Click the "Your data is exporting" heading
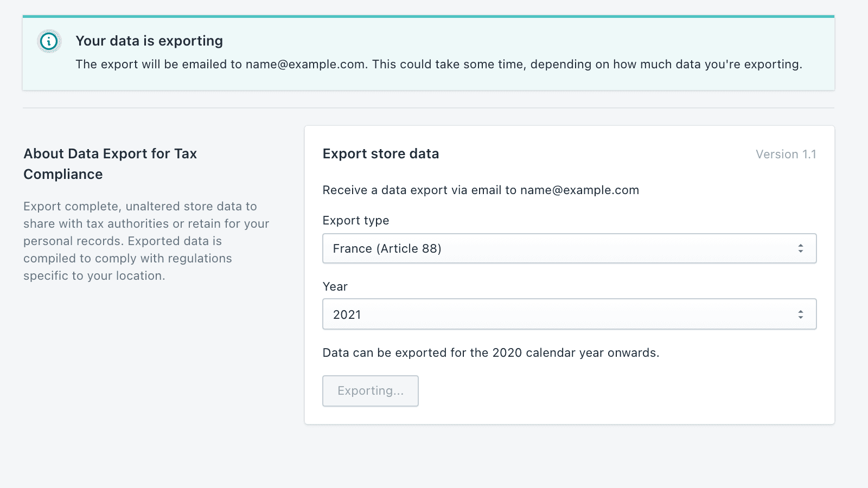 [x=149, y=41]
